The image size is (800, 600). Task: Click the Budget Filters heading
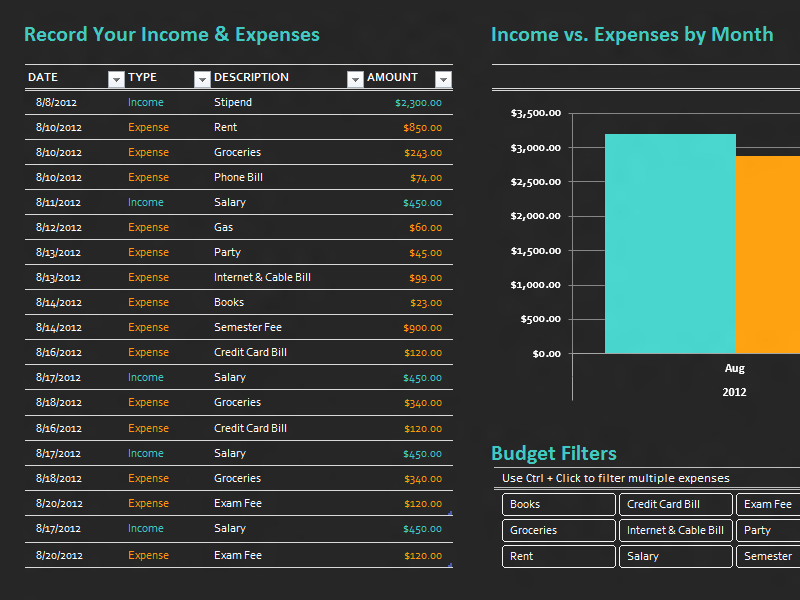coord(554,453)
